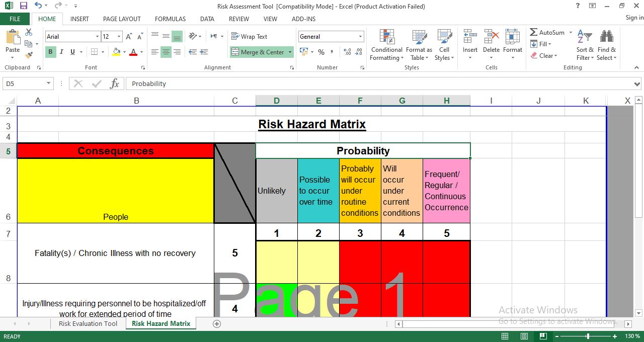
Task: Enable Wrap Text formatting
Action: coord(252,36)
